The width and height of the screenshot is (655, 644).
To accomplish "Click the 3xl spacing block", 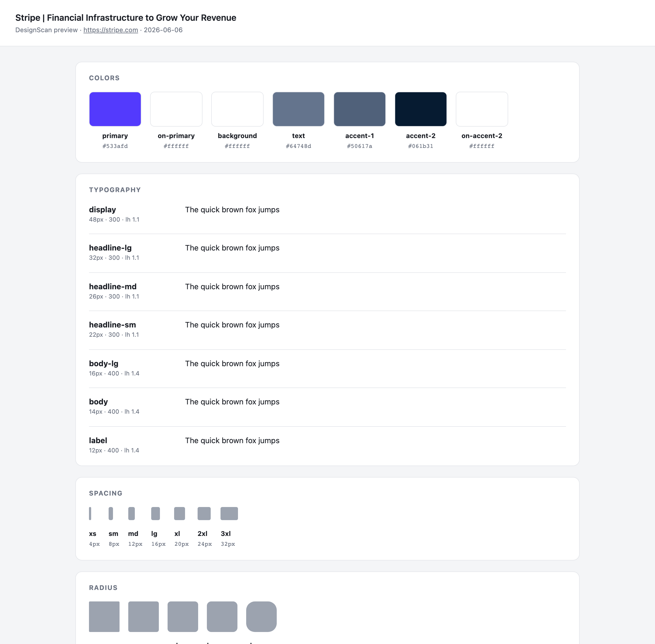I will 229,514.
